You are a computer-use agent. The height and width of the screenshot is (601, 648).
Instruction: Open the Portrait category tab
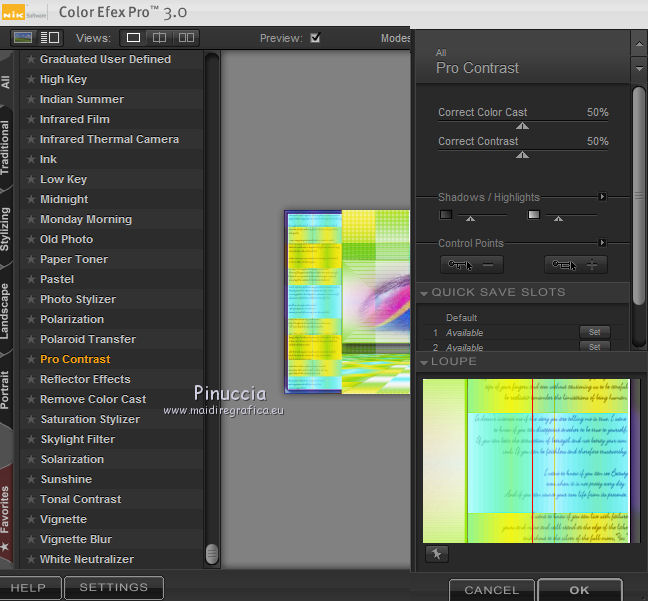point(5,390)
